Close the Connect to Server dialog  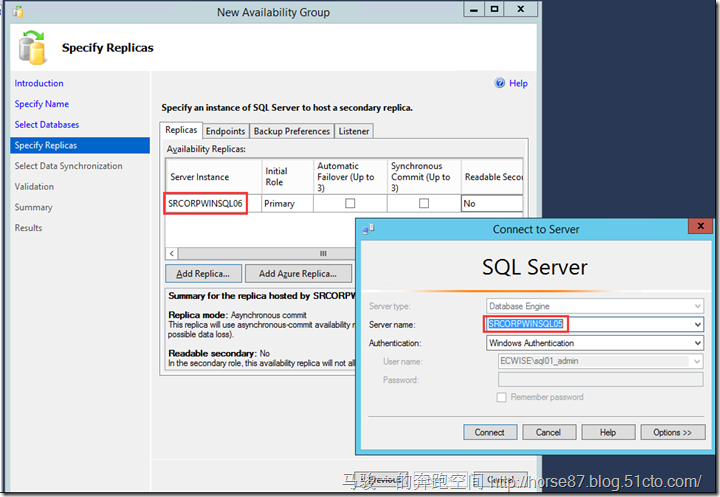pyautogui.click(x=700, y=226)
